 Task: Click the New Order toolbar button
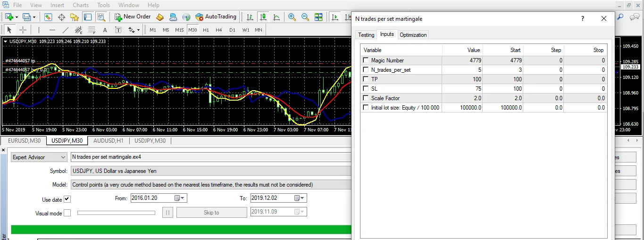tap(133, 17)
